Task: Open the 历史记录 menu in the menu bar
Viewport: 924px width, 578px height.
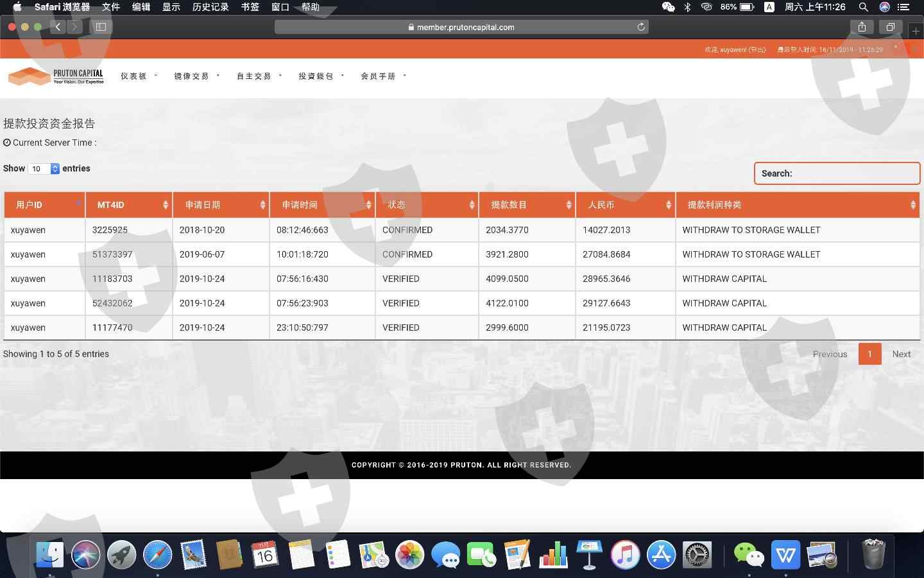Action: pos(210,7)
